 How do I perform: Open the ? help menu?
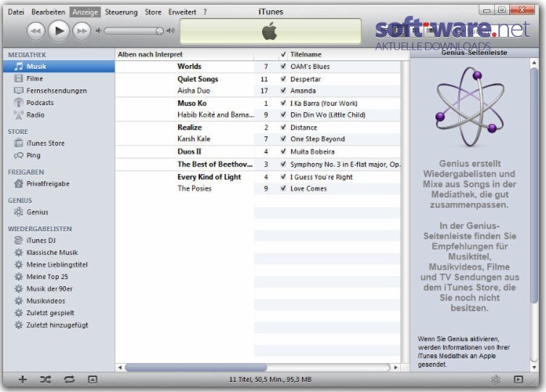(x=205, y=12)
